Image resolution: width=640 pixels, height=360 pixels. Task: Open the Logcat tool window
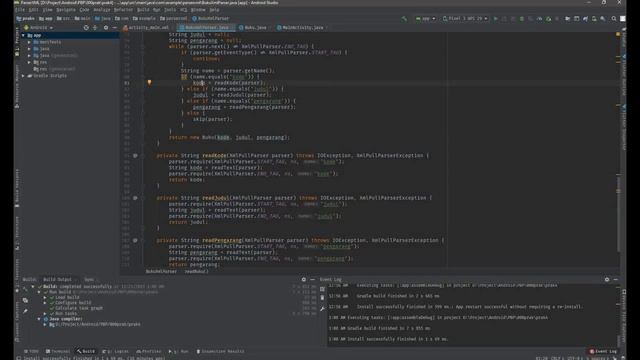116,351
